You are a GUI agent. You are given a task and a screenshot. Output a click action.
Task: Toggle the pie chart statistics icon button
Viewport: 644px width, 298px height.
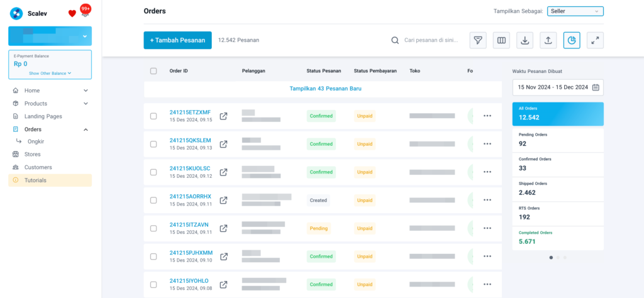click(572, 40)
